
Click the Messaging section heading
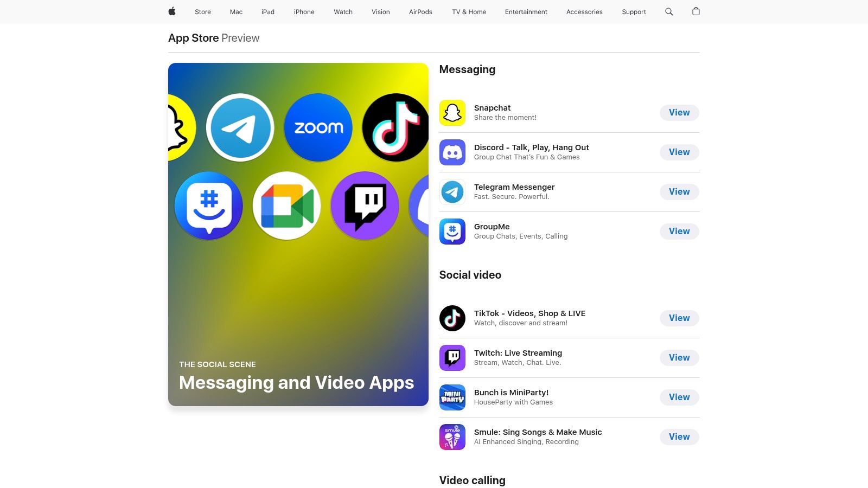click(x=467, y=69)
